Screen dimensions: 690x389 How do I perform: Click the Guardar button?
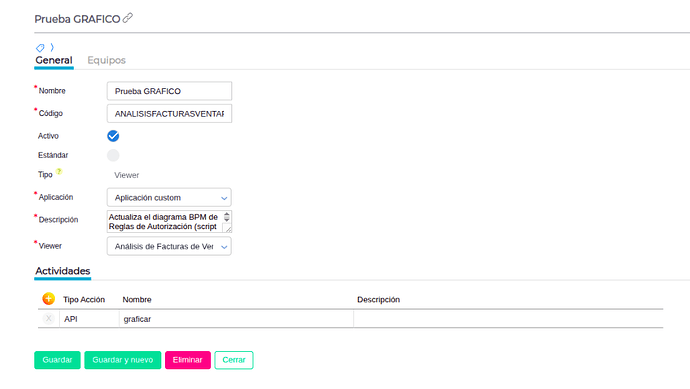57,360
